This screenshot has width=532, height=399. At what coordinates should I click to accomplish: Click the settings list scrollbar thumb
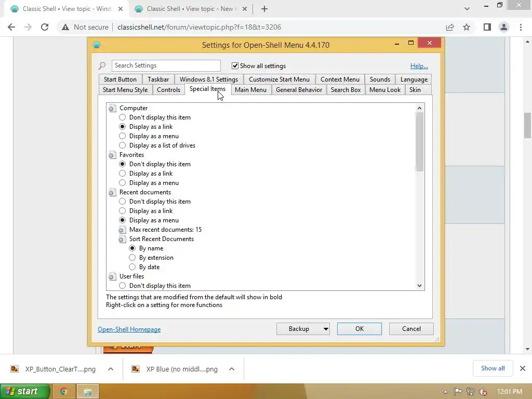point(420,142)
